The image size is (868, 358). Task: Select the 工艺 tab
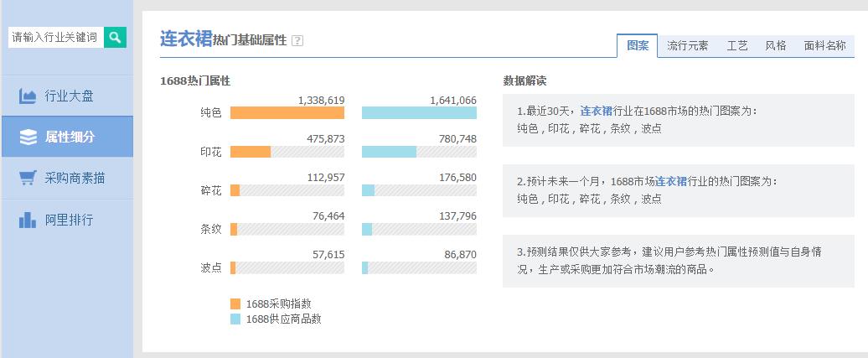[736, 46]
